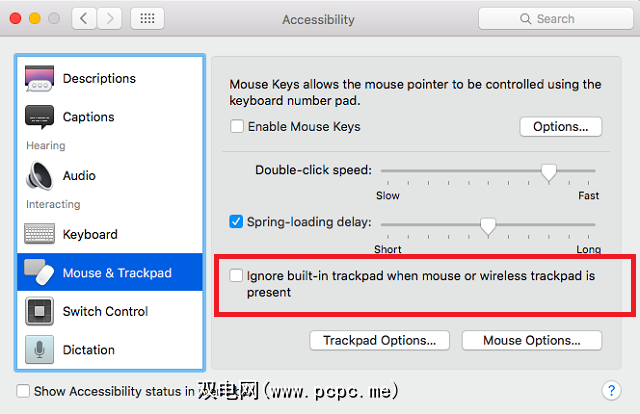Toggle Show Accessibility status in menu bar
Viewport: 640px width, 414px height.
[x=24, y=391]
